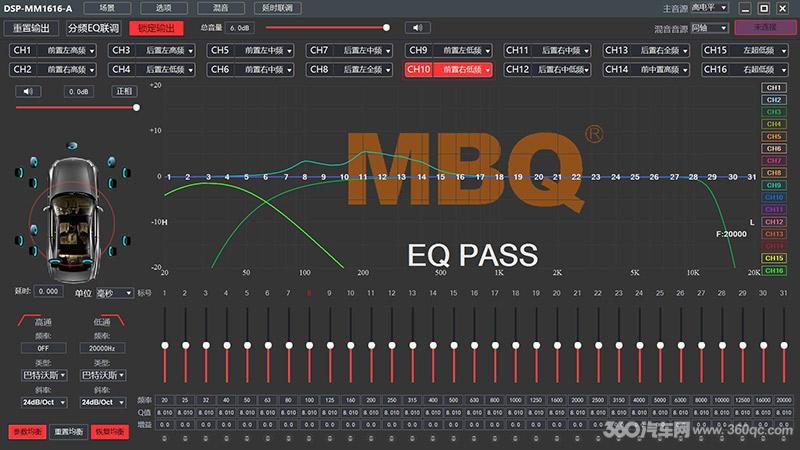Click the round button under the 20 Hz band

pyautogui.click(x=164, y=438)
